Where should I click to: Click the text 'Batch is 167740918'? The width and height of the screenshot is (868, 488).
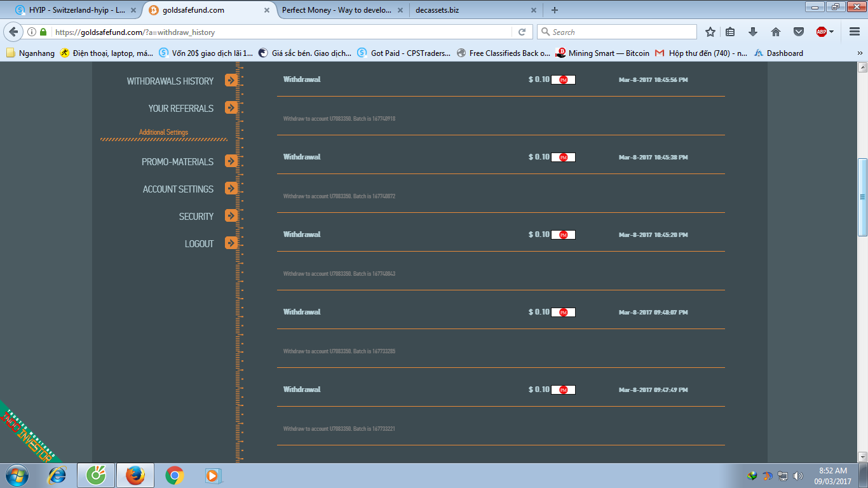[374, 119]
